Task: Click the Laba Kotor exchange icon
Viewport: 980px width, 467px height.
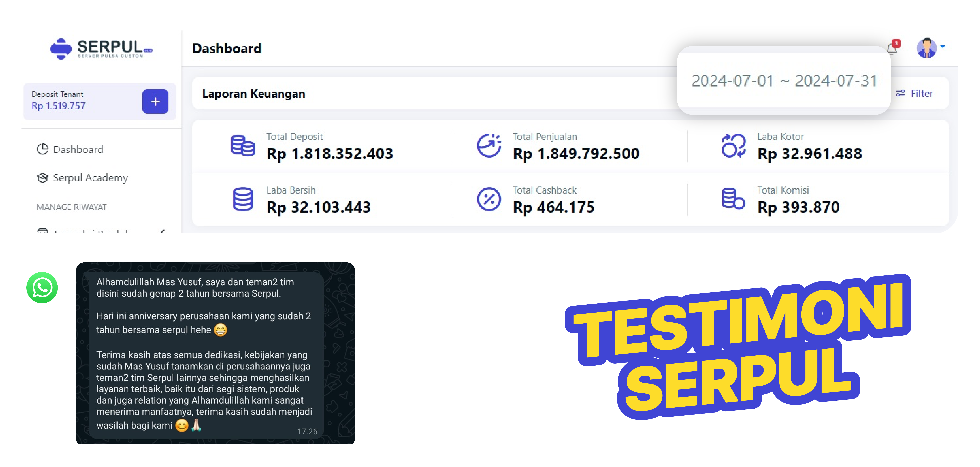Action: (733, 146)
